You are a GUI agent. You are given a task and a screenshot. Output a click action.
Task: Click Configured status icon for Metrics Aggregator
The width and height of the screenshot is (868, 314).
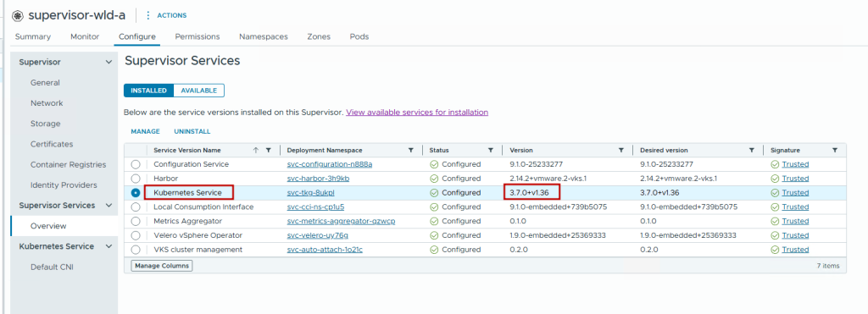tap(434, 221)
